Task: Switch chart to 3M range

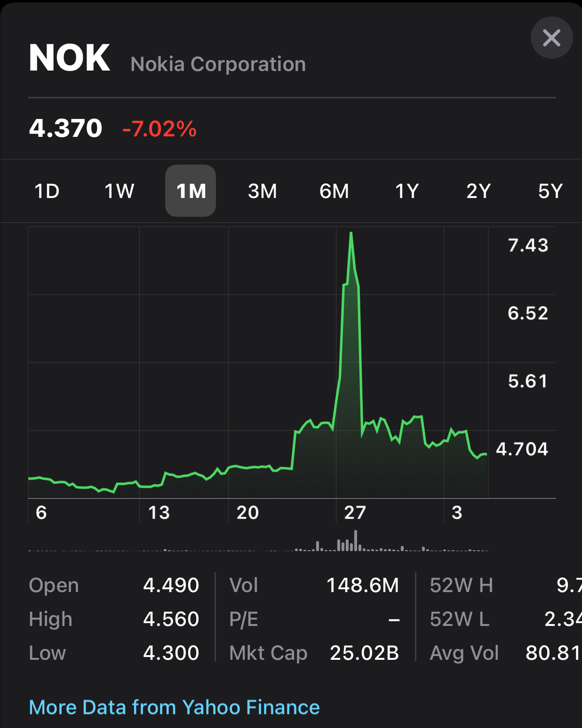Action: [263, 191]
